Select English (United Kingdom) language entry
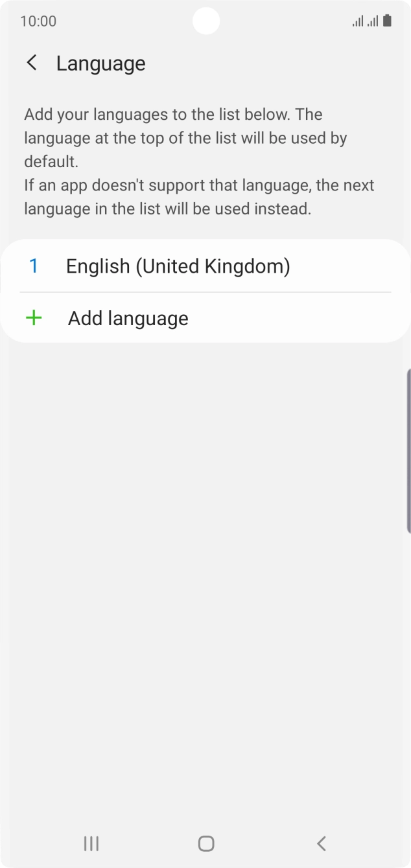 [x=178, y=266]
